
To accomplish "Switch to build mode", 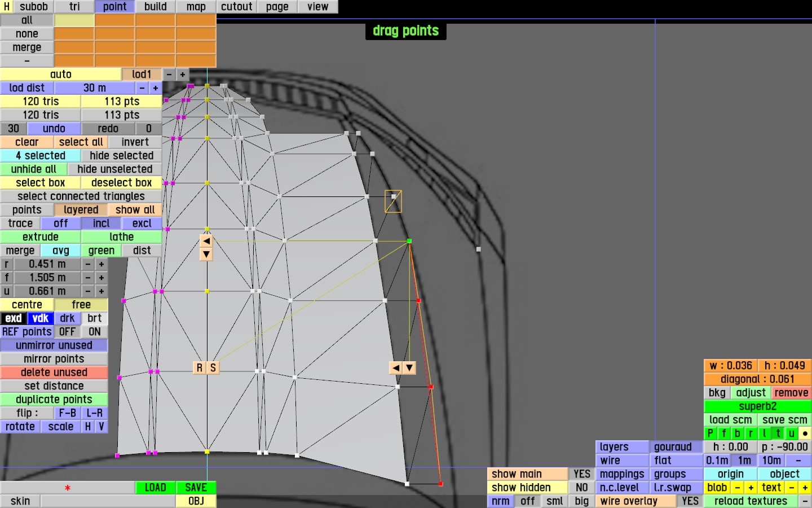I will click(x=156, y=7).
